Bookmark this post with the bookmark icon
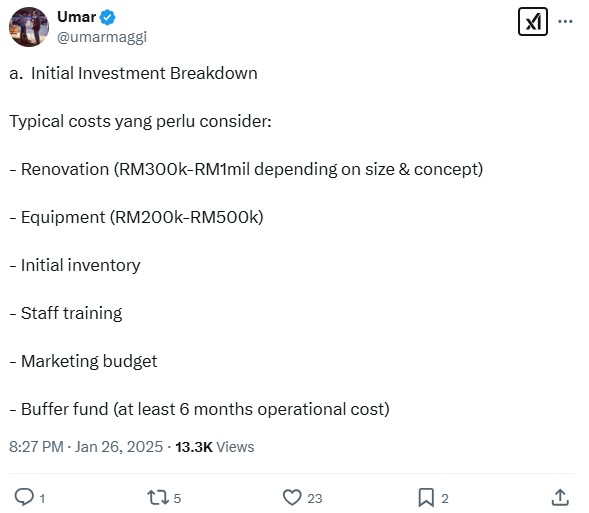Screen dimensions: 589x513 pos(426,498)
